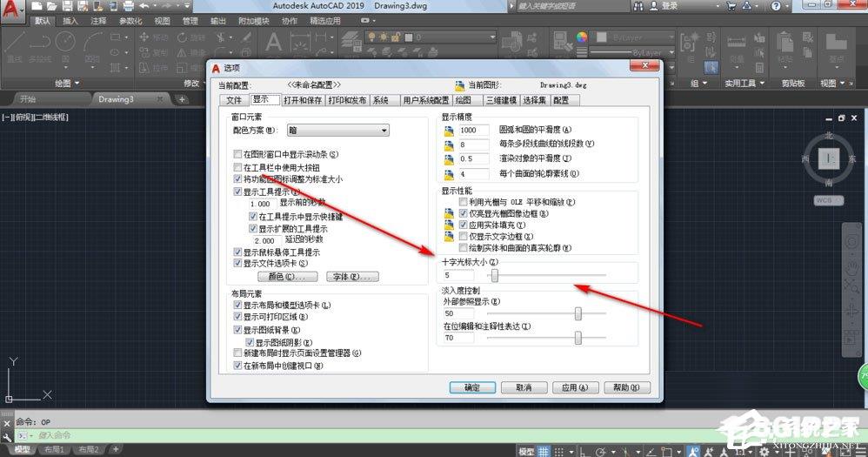868x457 pixels.
Task: Uncheck display file tabs checkbox
Action: point(237,263)
